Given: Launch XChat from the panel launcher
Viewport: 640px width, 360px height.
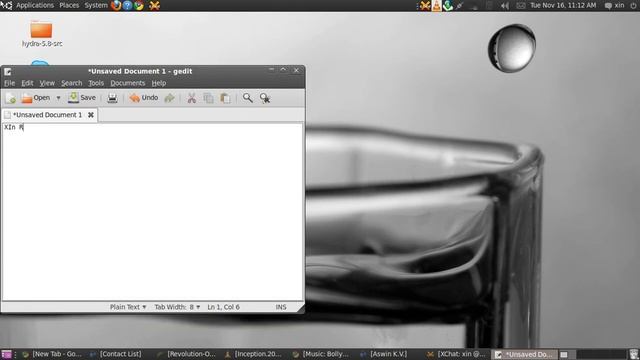Looking at the screenshot, I should pyautogui.click(x=154, y=5).
